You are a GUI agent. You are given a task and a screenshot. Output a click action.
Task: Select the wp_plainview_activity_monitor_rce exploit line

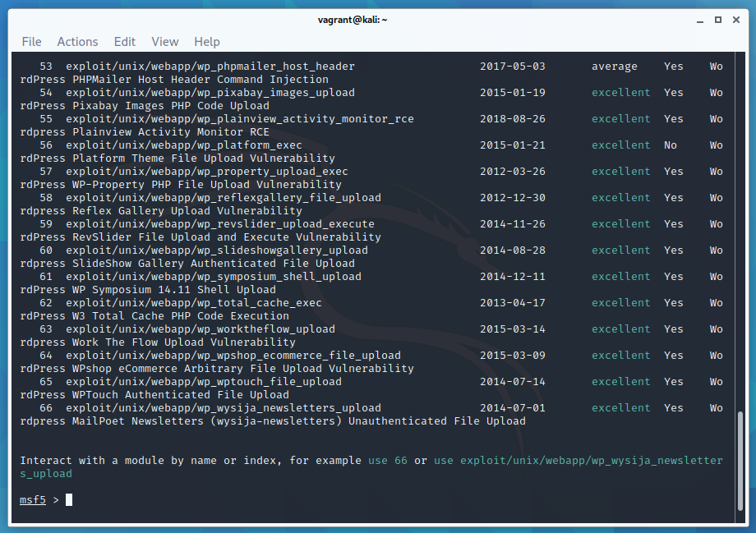click(x=238, y=118)
